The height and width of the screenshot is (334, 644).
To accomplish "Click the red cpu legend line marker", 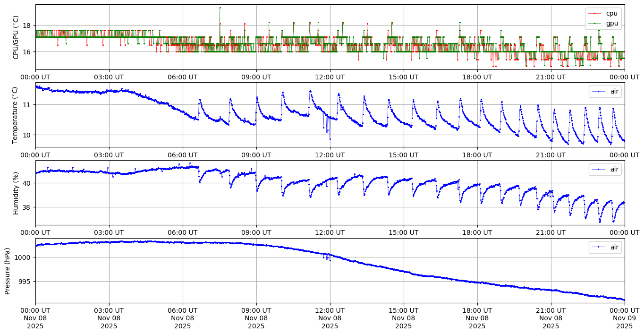I will tap(595, 14).
